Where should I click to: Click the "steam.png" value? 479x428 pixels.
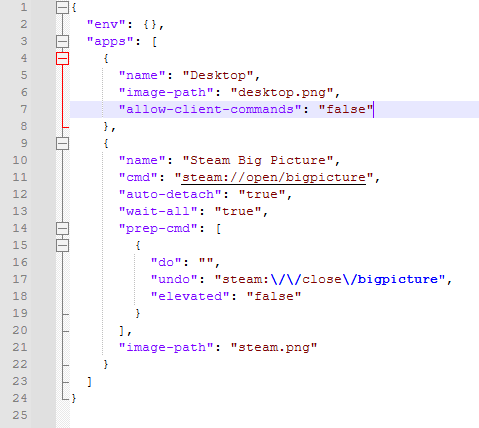274,348
